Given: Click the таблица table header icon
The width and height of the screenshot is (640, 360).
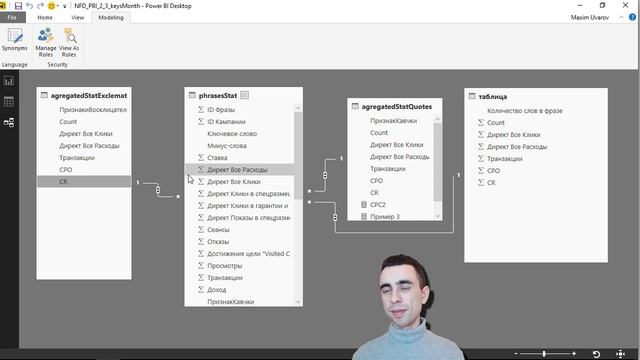Looking at the screenshot, I should pos(472,96).
